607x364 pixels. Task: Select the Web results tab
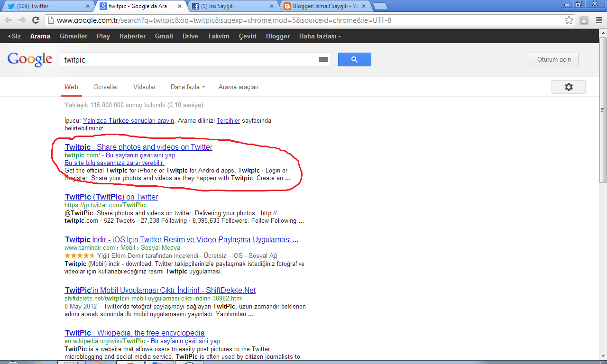pos(71,87)
